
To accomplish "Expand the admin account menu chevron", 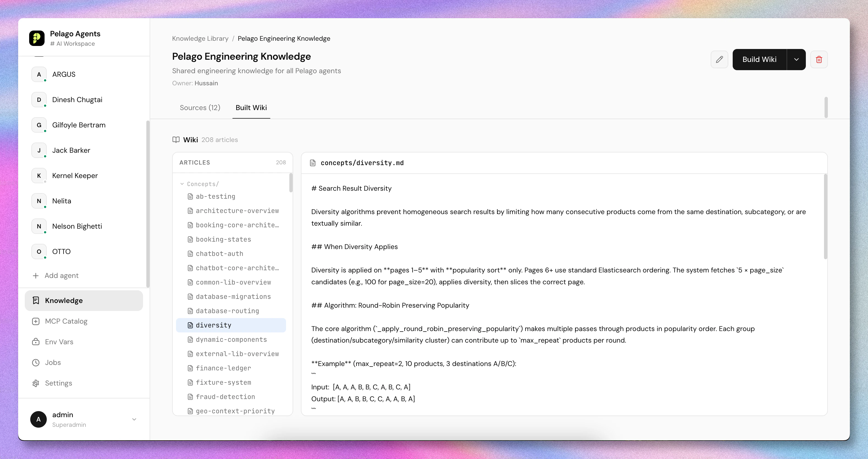I will pos(134,419).
